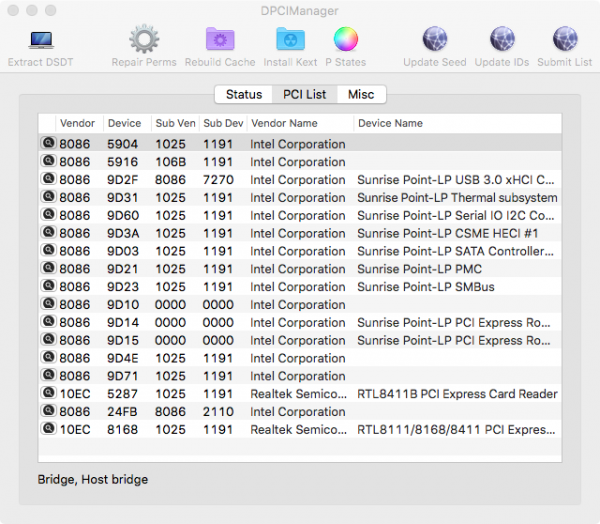The height and width of the screenshot is (524, 600).
Task: Open the Rebuild Cache folder icon
Action: click(x=220, y=40)
